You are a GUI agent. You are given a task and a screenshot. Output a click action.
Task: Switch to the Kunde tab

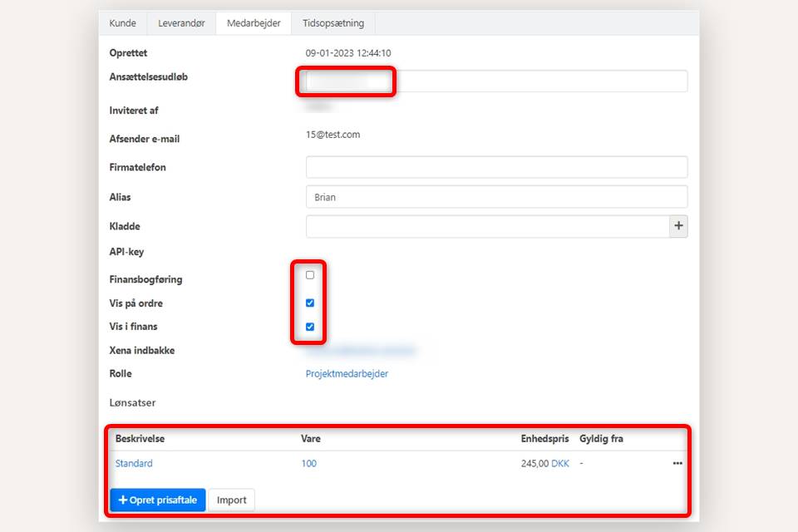pyautogui.click(x=123, y=23)
